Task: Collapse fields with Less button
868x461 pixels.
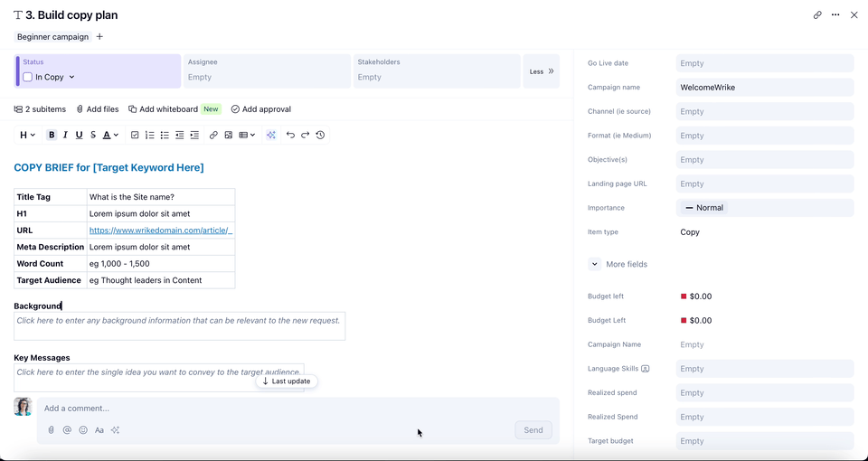Action: [542, 71]
